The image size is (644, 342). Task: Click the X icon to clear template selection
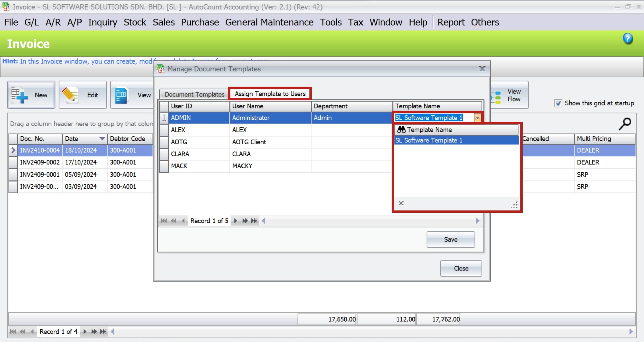[x=401, y=203]
